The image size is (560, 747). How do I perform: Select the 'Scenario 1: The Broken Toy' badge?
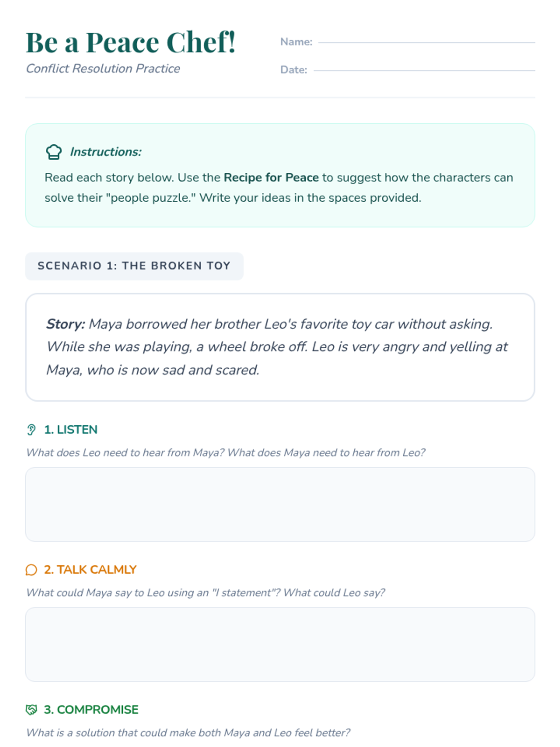[134, 266]
